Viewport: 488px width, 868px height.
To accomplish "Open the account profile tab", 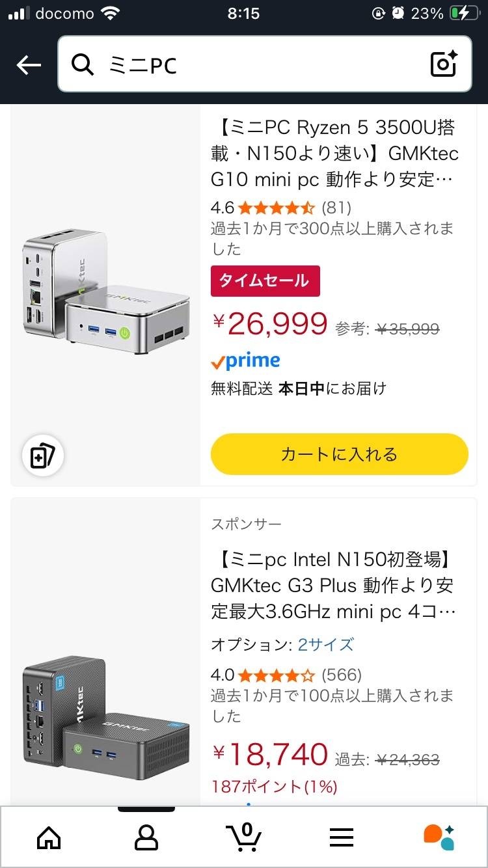I will click(x=146, y=837).
